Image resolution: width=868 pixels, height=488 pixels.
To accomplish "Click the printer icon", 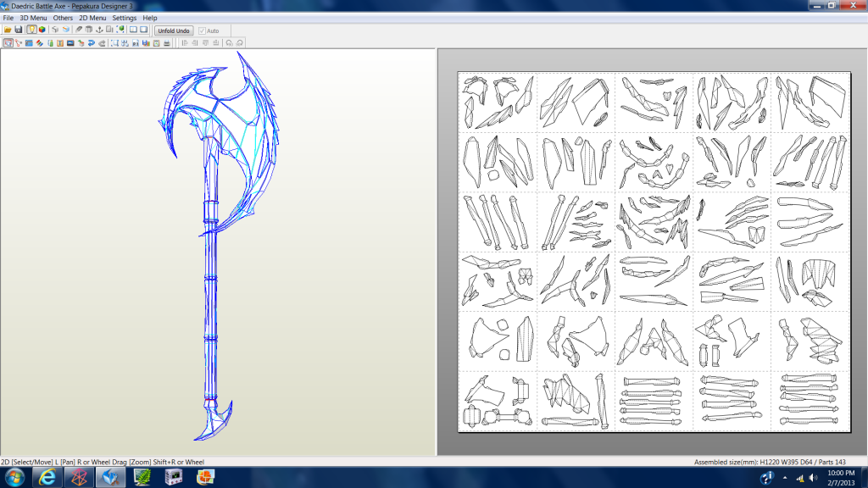I will [x=167, y=43].
